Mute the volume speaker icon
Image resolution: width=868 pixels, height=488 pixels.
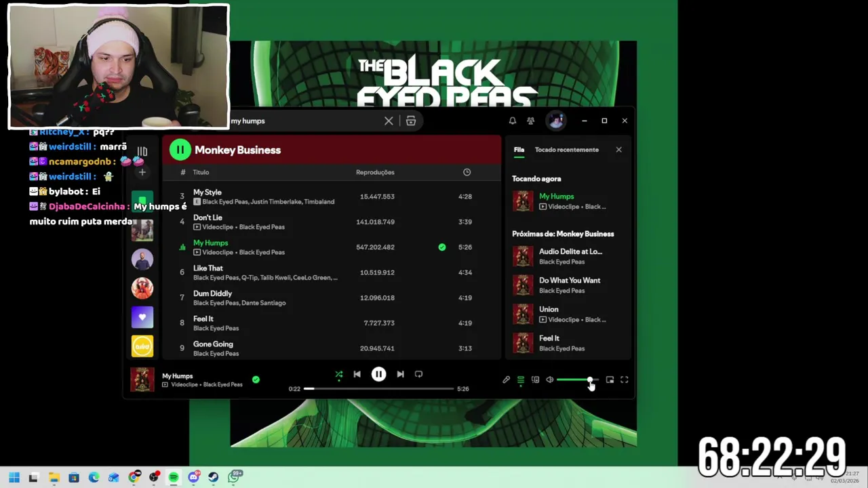pyautogui.click(x=549, y=380)
